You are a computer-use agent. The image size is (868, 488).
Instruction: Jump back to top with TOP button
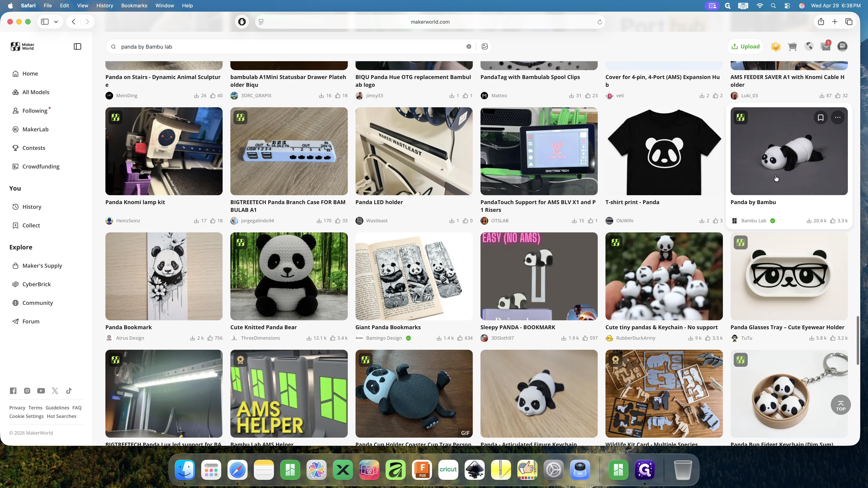tap(841, 405)
